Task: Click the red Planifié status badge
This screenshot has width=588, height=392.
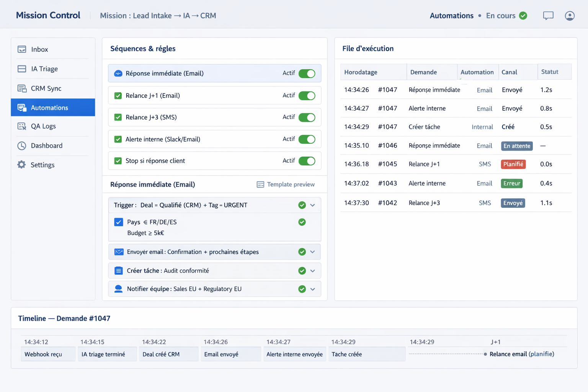Action: click(x=513, y=164)
